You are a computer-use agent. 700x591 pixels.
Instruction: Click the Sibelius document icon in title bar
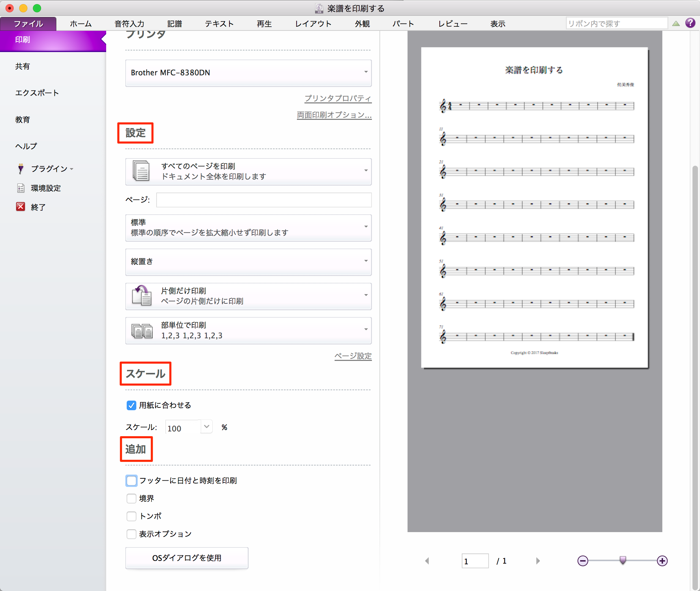click(x=319, y=8)
